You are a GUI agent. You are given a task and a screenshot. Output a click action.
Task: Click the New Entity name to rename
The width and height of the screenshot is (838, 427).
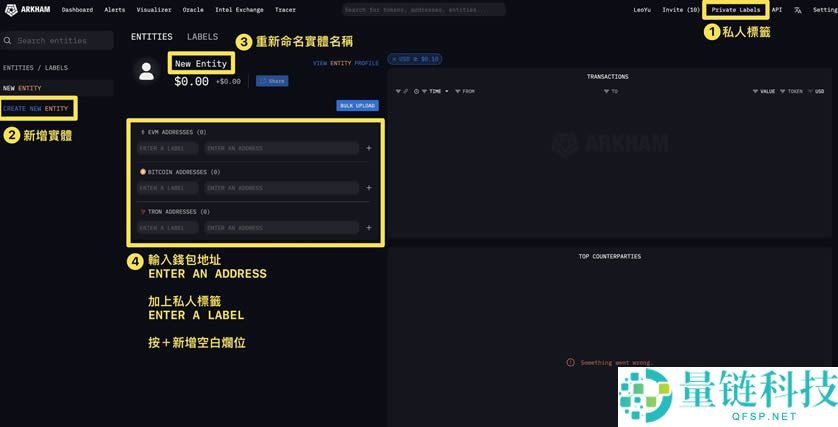[201, 63]
